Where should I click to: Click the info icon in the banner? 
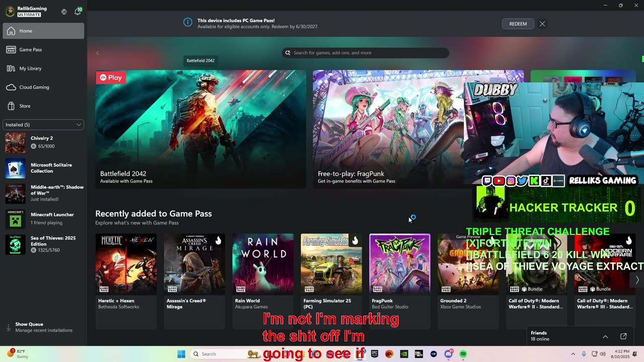coord(188,23)
